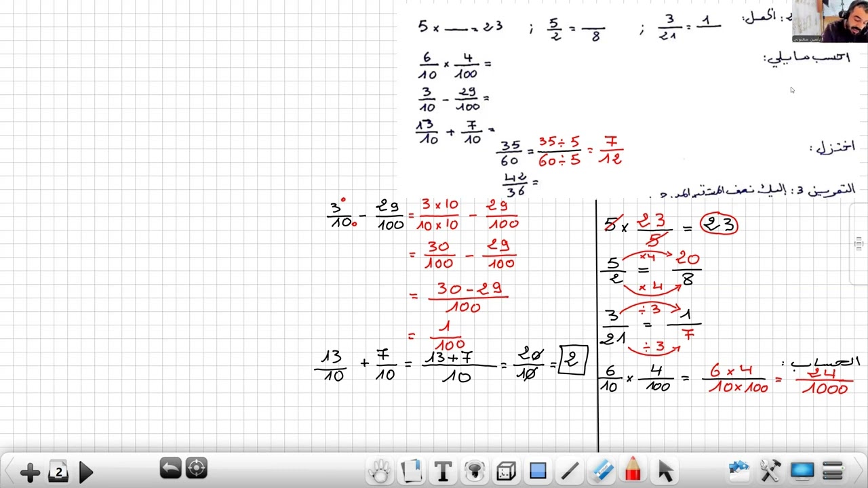Screen dimensions: 868x488
Task: Select the hand pan tool
Action: [380, 470]
